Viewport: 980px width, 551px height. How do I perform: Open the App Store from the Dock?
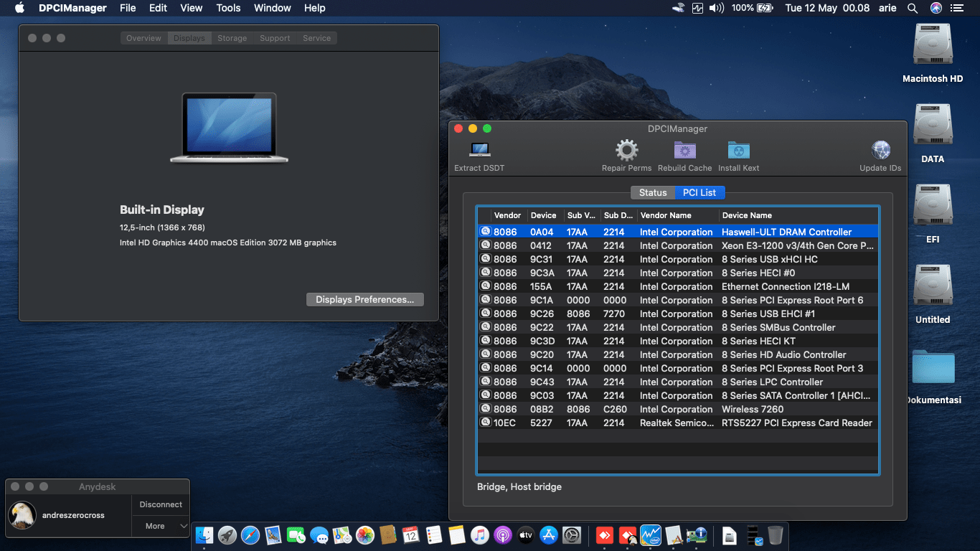click(x=549, y=534)
